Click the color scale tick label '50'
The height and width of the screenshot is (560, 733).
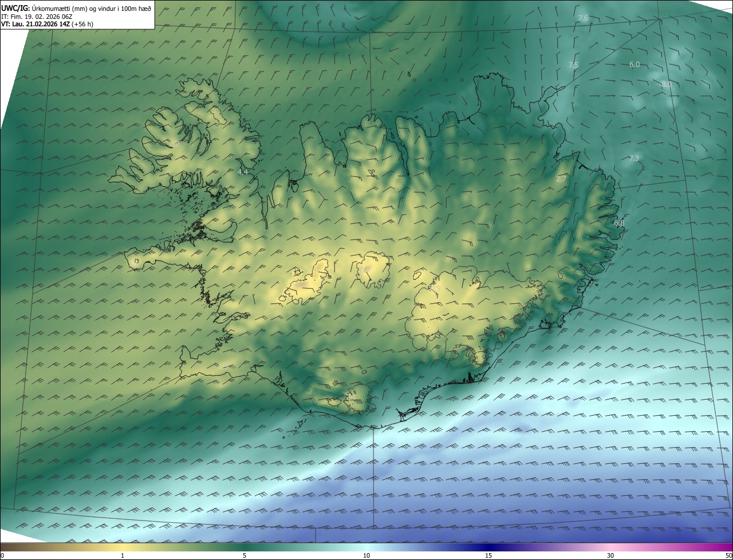[x=728, y=555]
